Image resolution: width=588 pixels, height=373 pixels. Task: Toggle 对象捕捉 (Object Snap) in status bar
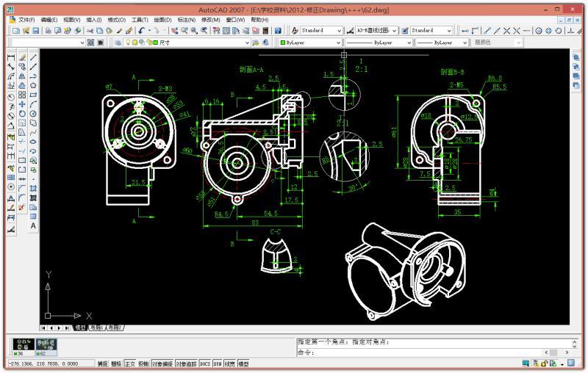(x=162, y=363)
